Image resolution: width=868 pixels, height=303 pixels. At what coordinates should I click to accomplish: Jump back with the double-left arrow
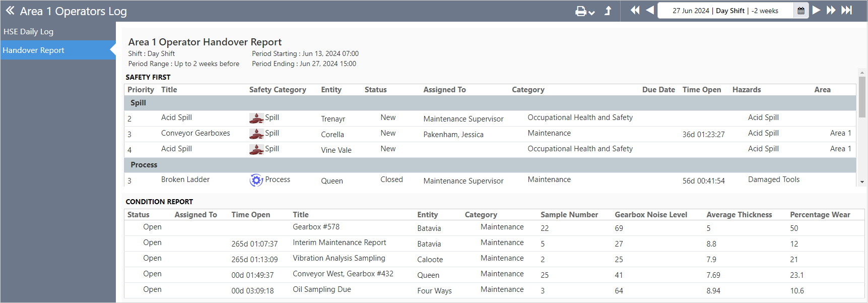(x=635, y=10)
